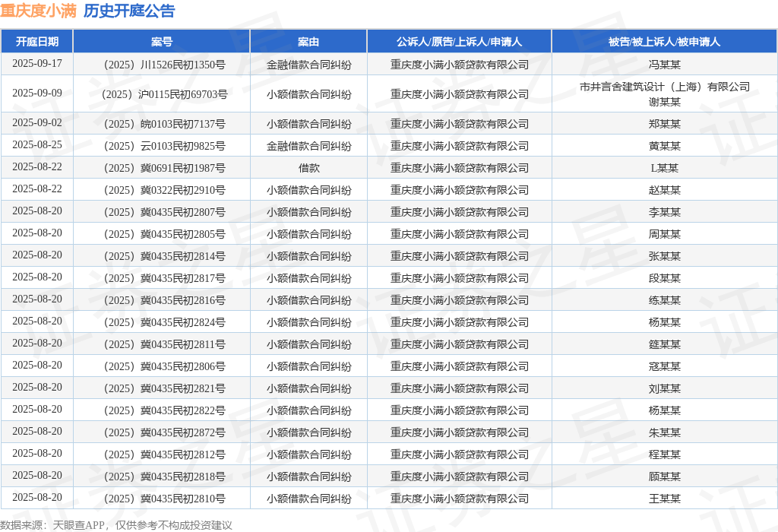Click the 公诉人/原告/上诉人/申请人 column header

(x=459, y=42)
